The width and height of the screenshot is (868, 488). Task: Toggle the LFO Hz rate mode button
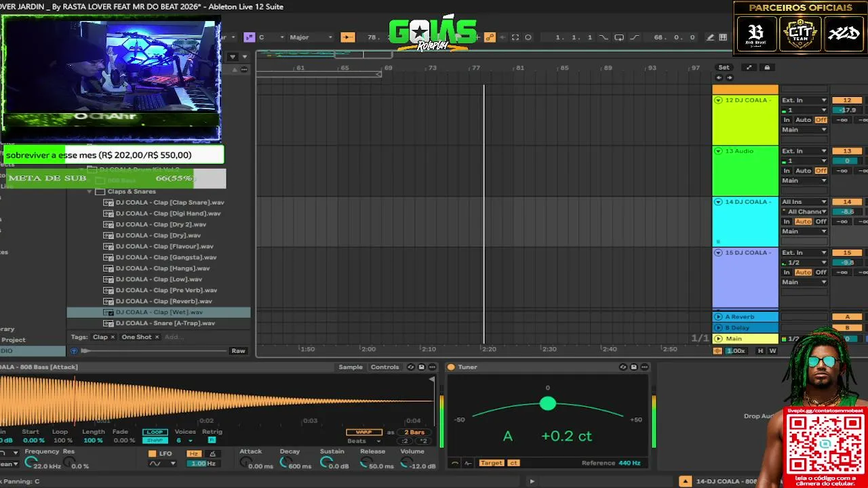tap(194, 453)
